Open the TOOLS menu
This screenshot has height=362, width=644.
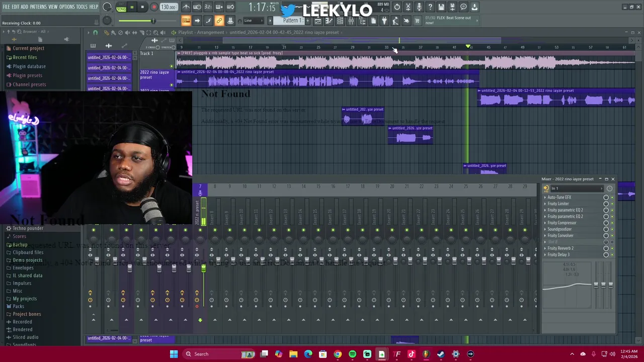click(x=82, y=7)
